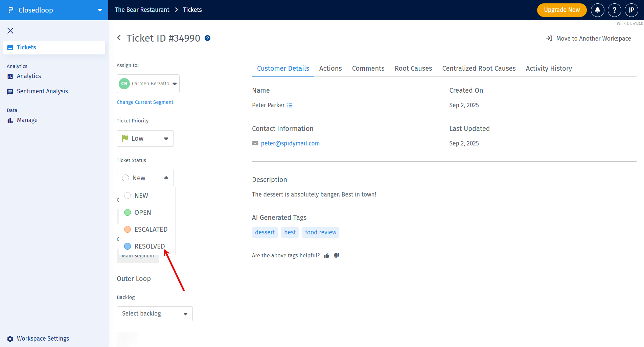Screen dimensions: 644x347
Task: Click the info icon beside Ticket ID #34990
Action: pyautogui.click(x=208, y=38)
